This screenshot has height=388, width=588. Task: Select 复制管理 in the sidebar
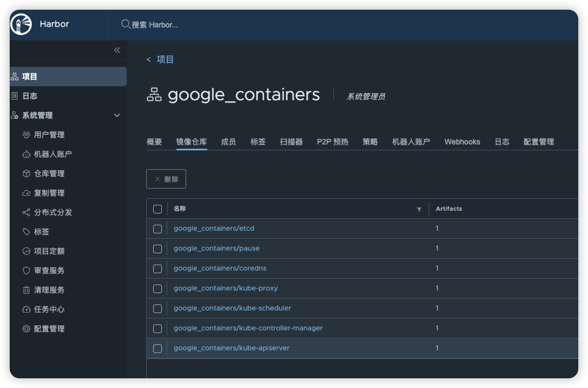point(49,193)
